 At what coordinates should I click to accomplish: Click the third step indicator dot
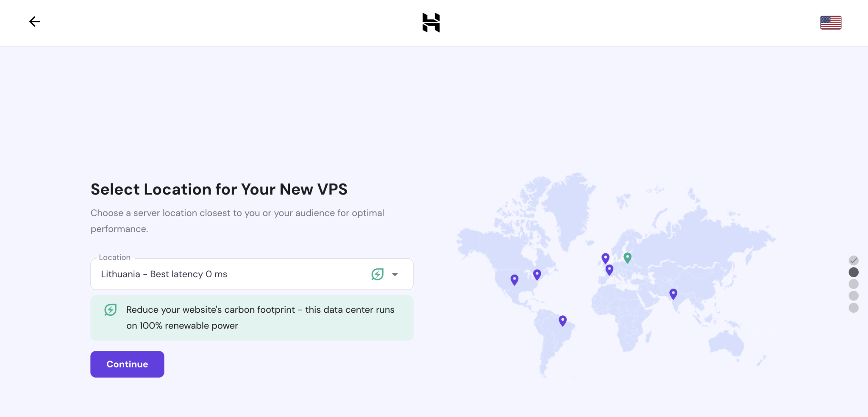pyautogui.click(x=853, y=284)
